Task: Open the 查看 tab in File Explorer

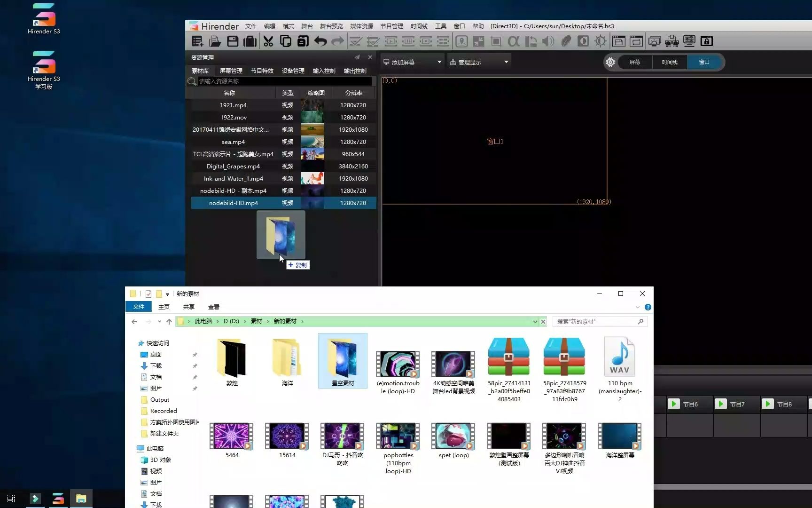Action: (x=214, y=307)
